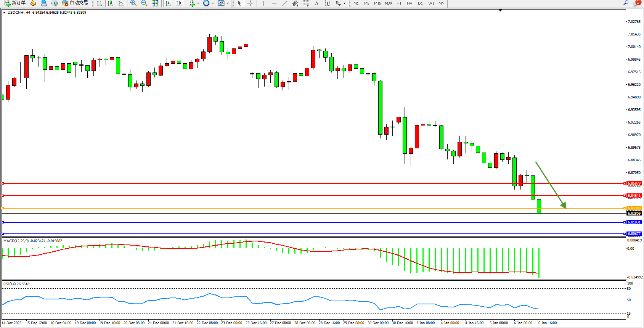644x328 pixels.
Task: Select the crosshair tool
Action: coord(250,3)
